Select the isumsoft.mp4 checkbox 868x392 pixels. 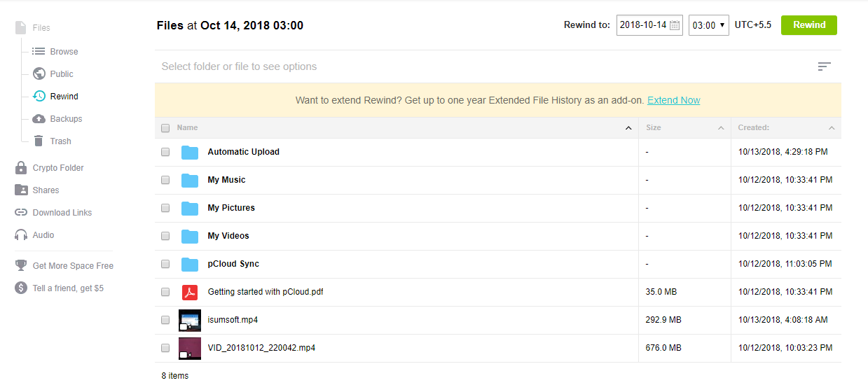tap(165, 320)
